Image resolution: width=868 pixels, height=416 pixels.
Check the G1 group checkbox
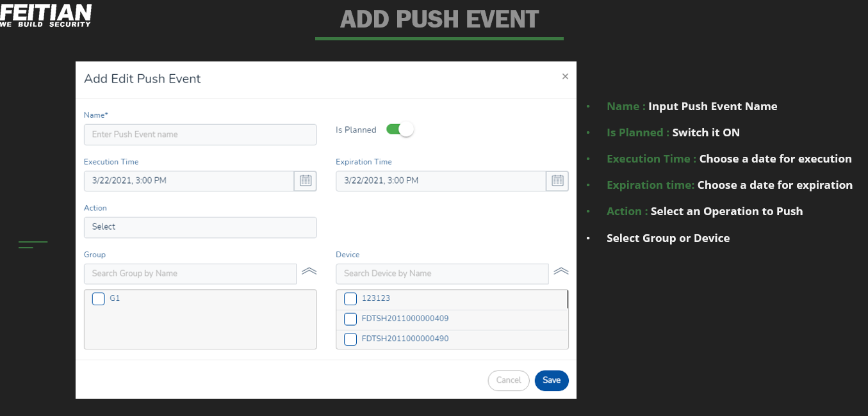point(97,298)
